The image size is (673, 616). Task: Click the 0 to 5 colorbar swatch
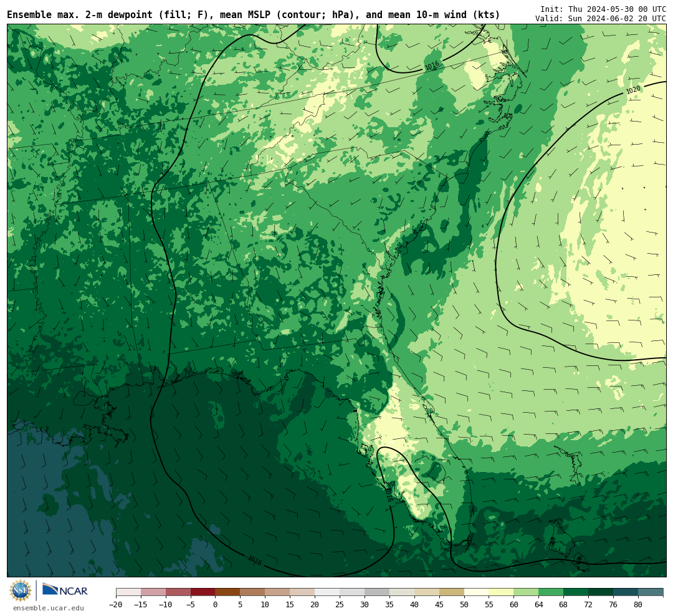click(x=228, y=592)
